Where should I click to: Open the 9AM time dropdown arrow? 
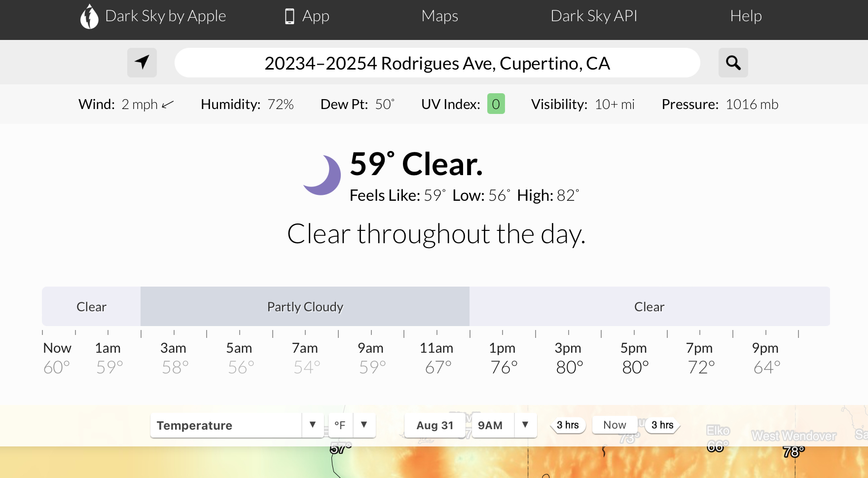525,425
